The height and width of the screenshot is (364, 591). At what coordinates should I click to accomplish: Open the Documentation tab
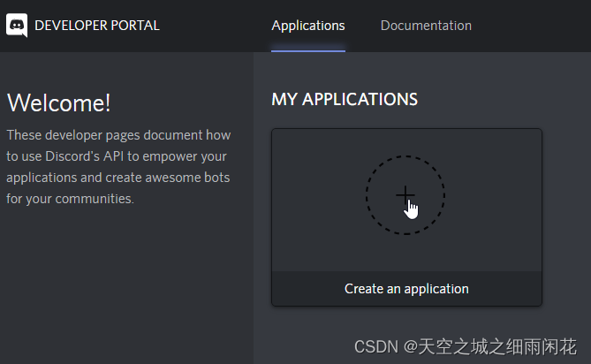[426, 26]
